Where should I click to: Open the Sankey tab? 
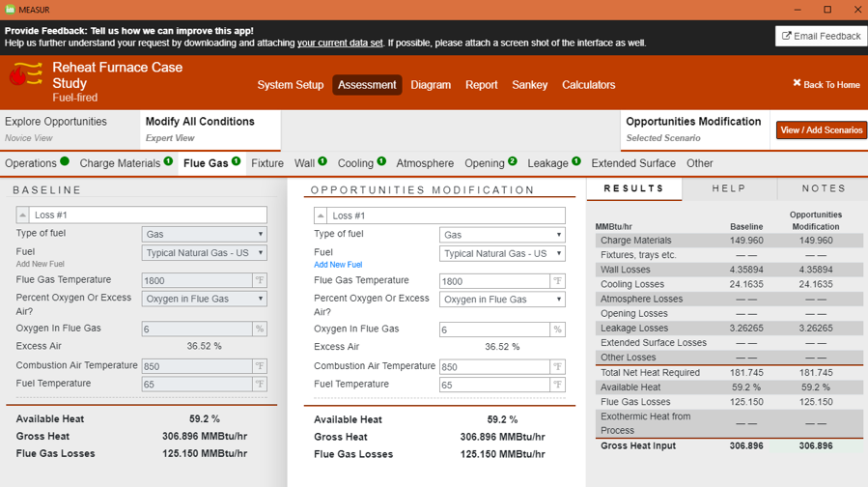[x=529, y=85]
